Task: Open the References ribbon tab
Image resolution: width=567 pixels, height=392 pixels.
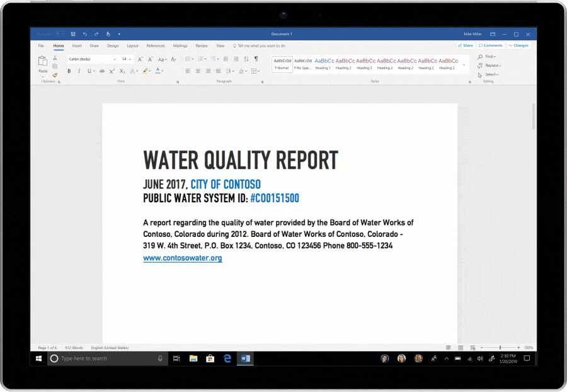Action: (x=156, y=46)
